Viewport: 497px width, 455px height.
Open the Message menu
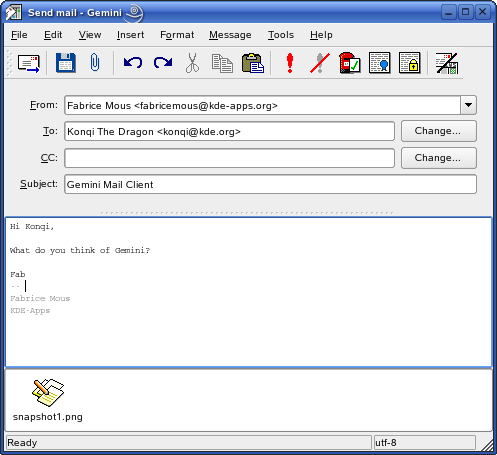click(x=230, y=35)
